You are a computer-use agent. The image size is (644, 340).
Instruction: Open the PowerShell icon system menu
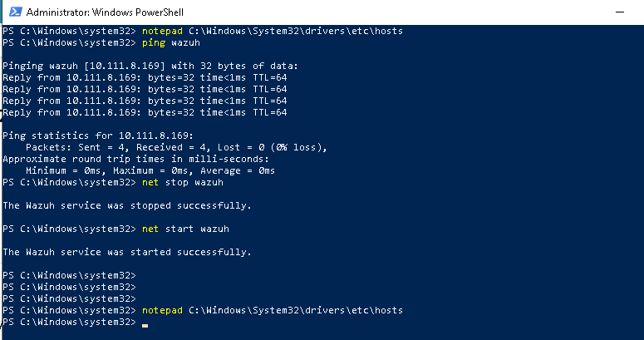16,12
